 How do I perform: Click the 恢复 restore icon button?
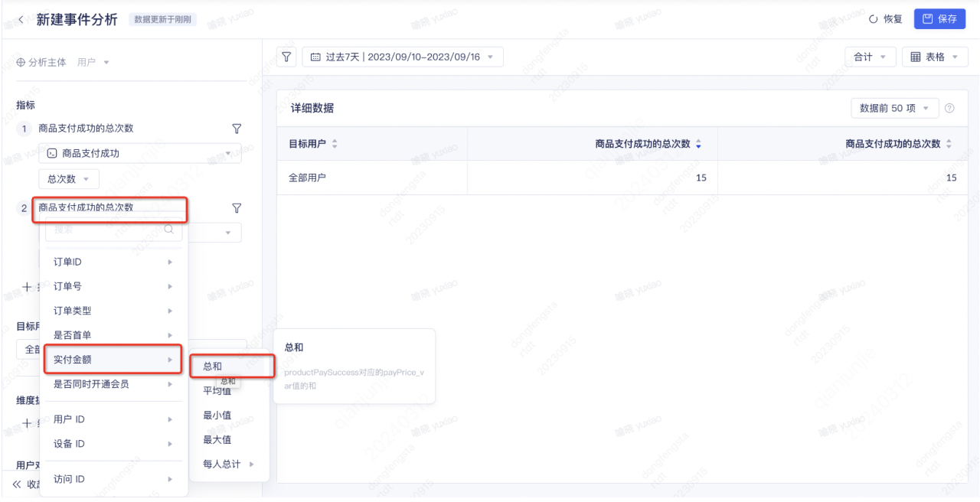[886, 19]
